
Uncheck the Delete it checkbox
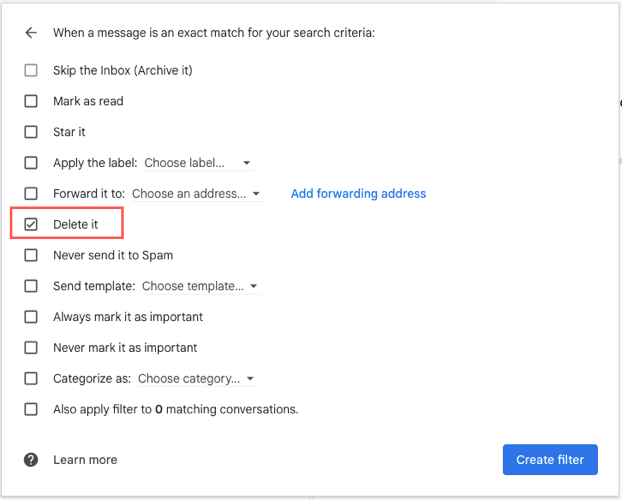31,225
